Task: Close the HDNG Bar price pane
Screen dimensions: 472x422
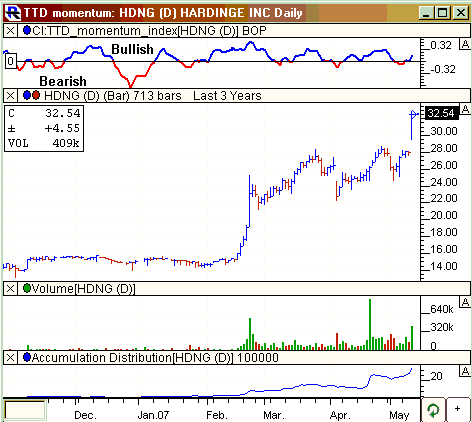Action: (x=10, y=96)
